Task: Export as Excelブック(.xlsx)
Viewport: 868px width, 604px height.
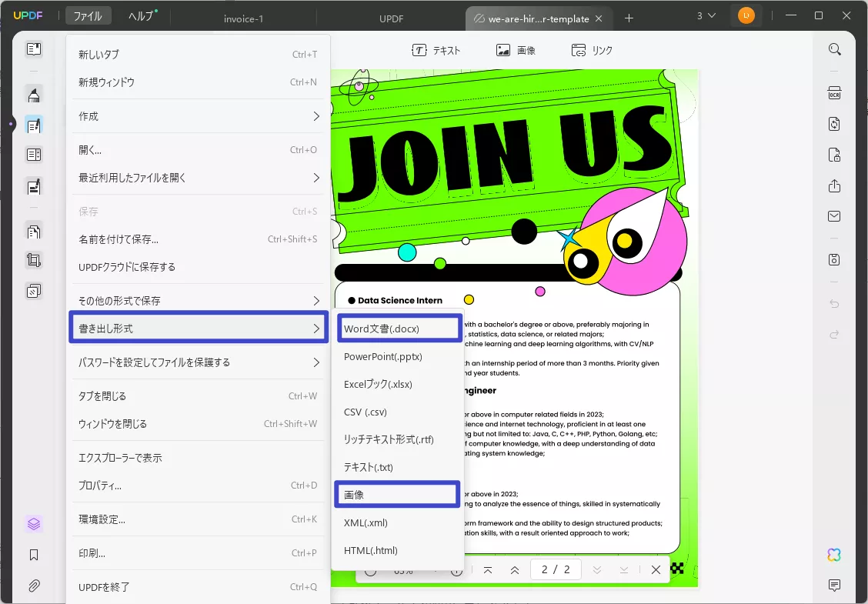Action: [x=398, y=384]
